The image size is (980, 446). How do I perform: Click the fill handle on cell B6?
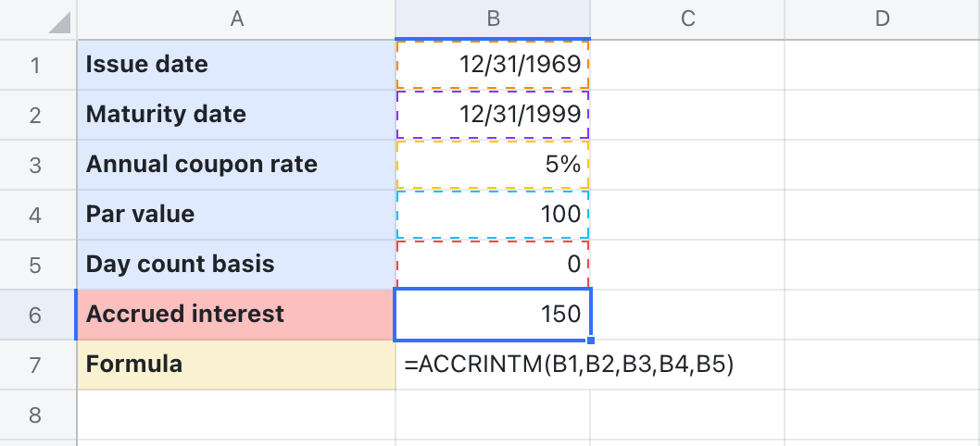(x=590, y=340)
